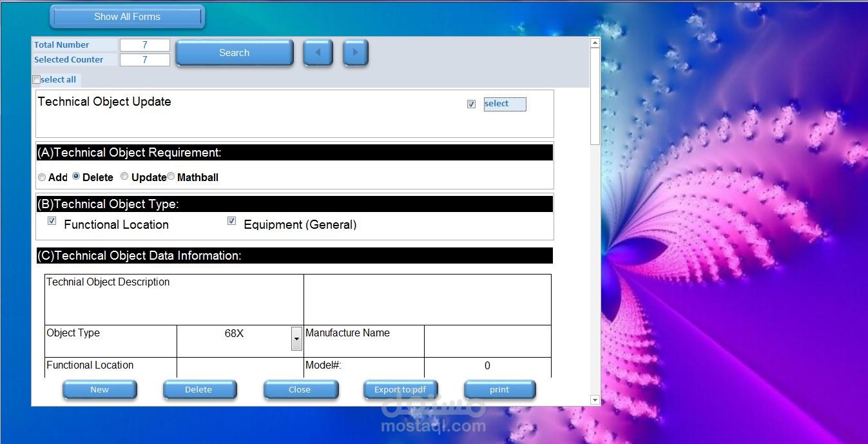The image size is (868, 444).
Task: Click the Functional Location label in the table
Action: coord(90,365)
